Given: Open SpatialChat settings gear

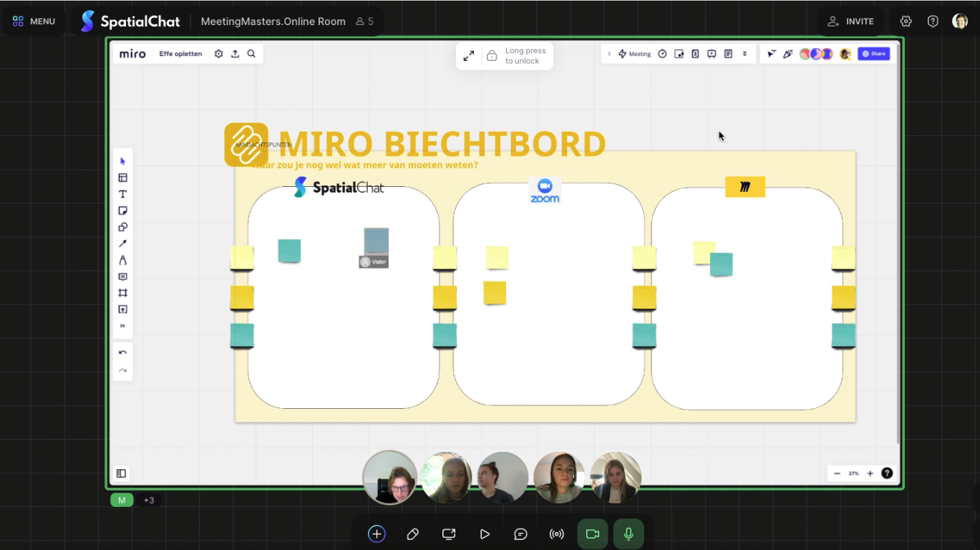Looking at the screenshot, I should pyautogui.click(x=906, y=21).
